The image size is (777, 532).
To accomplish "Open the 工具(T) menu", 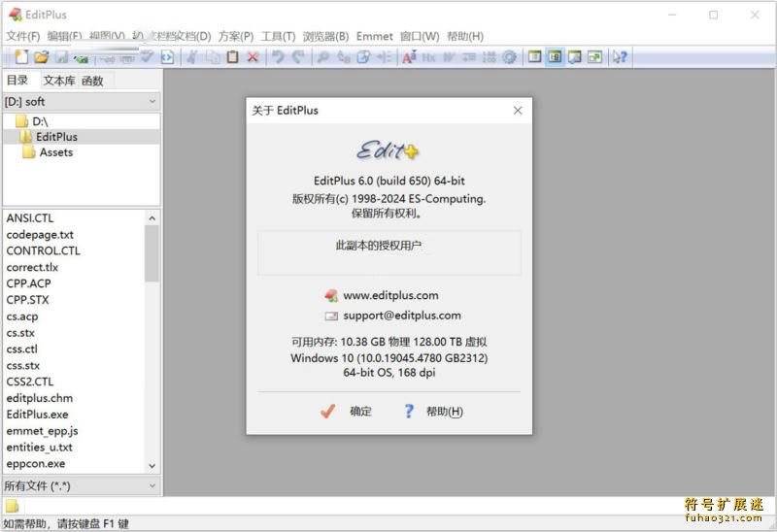I will (x=278, y=36).
